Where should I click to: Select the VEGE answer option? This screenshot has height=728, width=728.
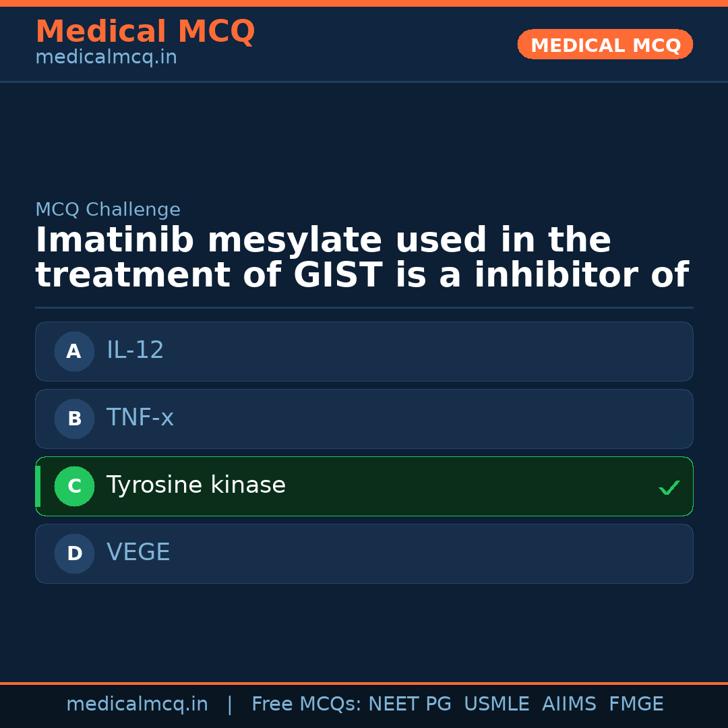click(x=364, y=553)
